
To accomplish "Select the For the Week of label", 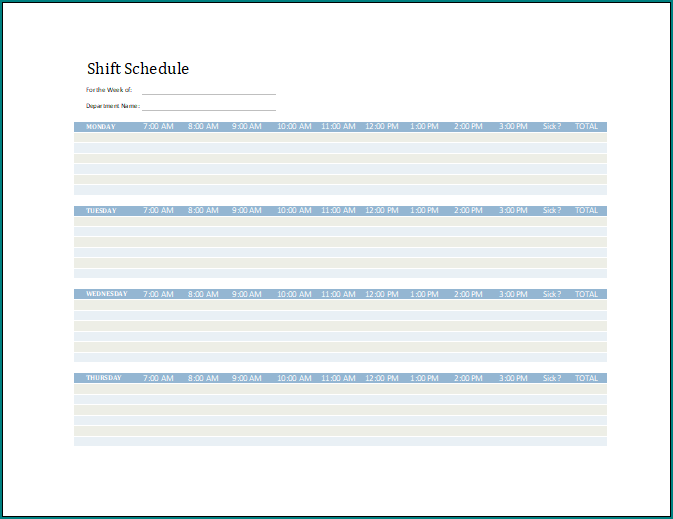I will [109, 90].
